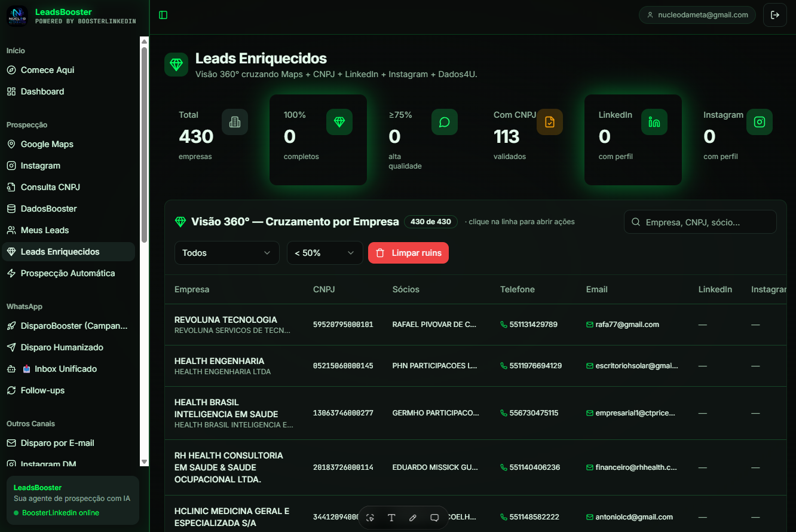796x532 pixels.
Task: Open DadosBooster menu item
Action: [69, 209]
